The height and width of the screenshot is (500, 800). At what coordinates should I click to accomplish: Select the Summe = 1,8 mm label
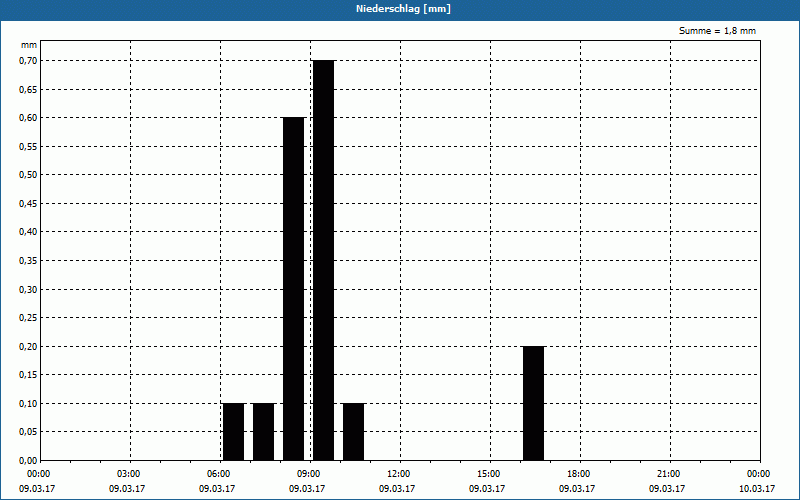coord(717,31)
